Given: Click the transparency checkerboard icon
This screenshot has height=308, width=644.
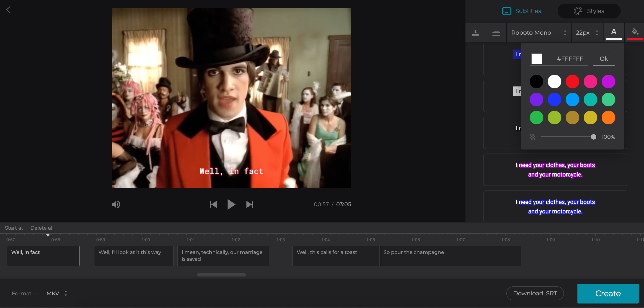Looking at the screenshot, I should point(532,137).
